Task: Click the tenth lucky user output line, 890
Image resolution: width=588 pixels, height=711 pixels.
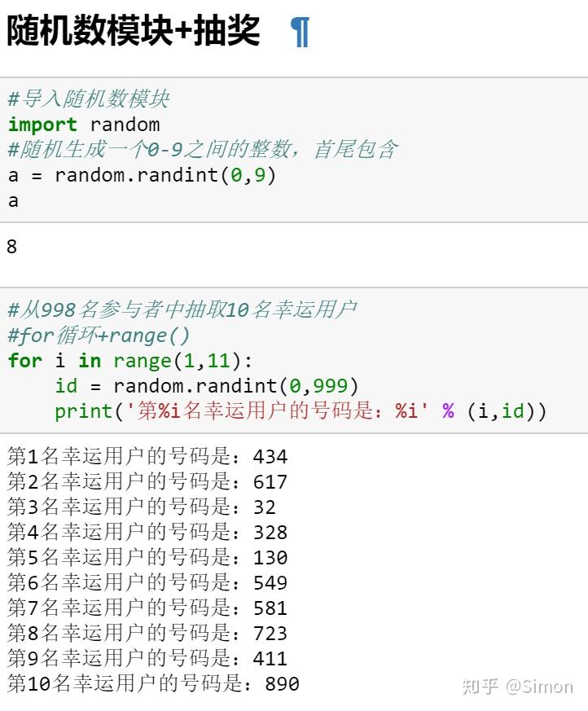Action: point(153,683)
